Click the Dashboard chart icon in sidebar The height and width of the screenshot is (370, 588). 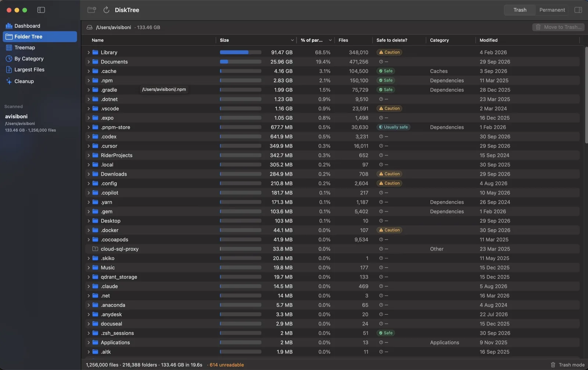[9, 26]
